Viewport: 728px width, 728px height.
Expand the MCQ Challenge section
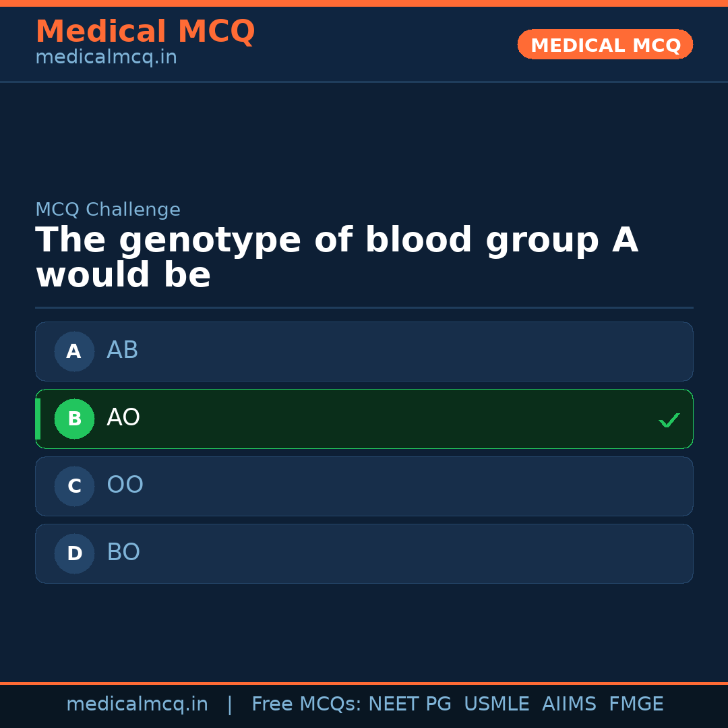108,210
